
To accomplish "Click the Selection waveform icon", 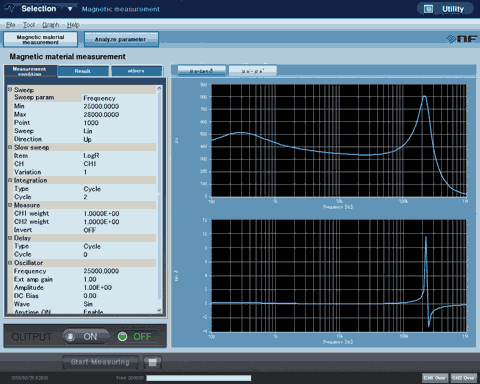I will pos(10,8).
